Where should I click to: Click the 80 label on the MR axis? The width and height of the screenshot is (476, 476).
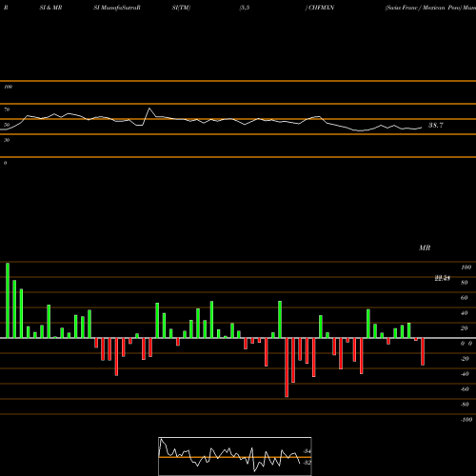[465, 283]
